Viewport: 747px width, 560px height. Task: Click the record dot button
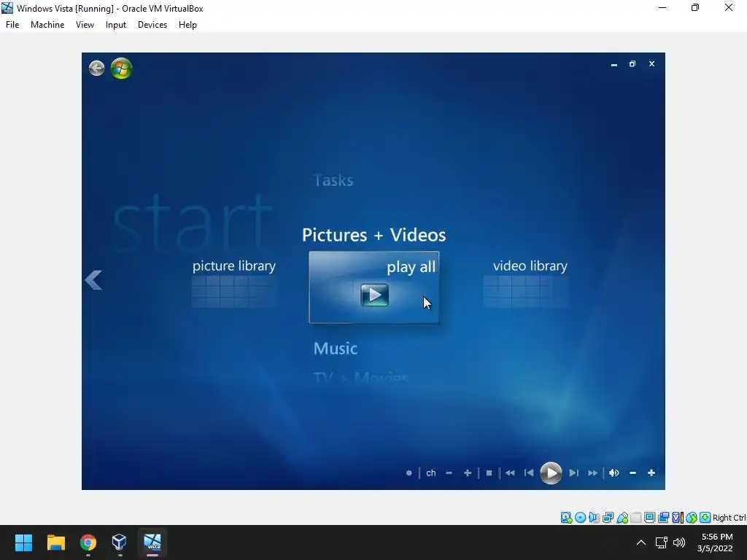pyautogui.click(x=409, y=472)
